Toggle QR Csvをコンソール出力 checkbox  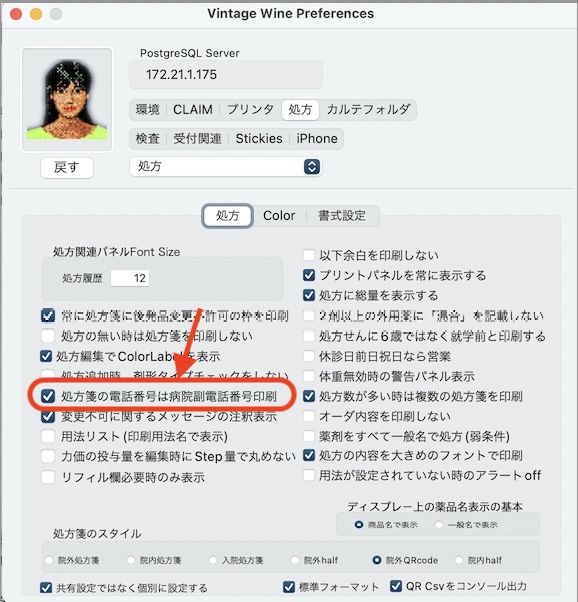[x=396, y=586]
